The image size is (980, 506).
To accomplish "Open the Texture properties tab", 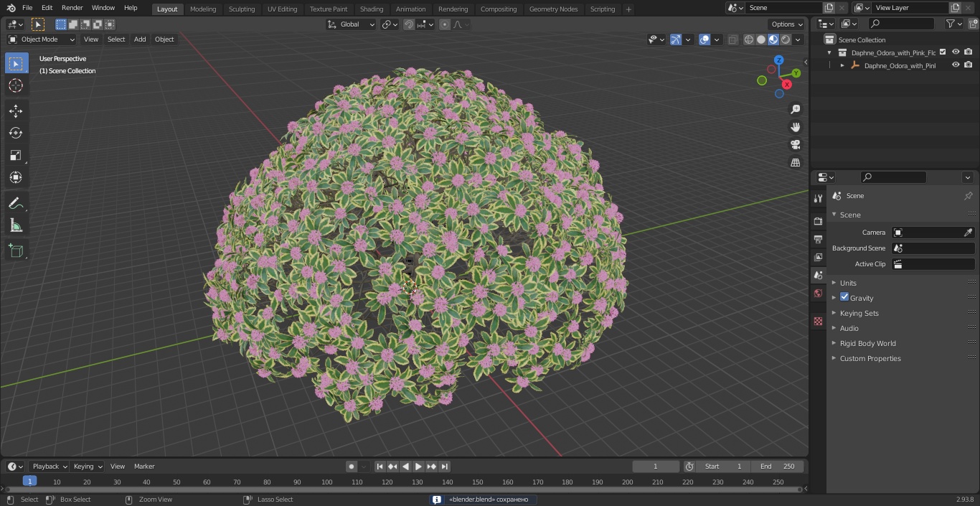I will [818, 322].
